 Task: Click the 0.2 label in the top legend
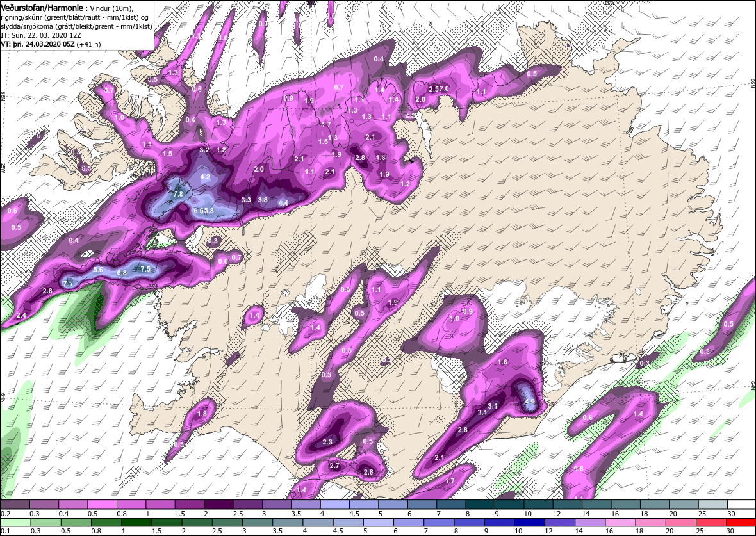point(5,514)
